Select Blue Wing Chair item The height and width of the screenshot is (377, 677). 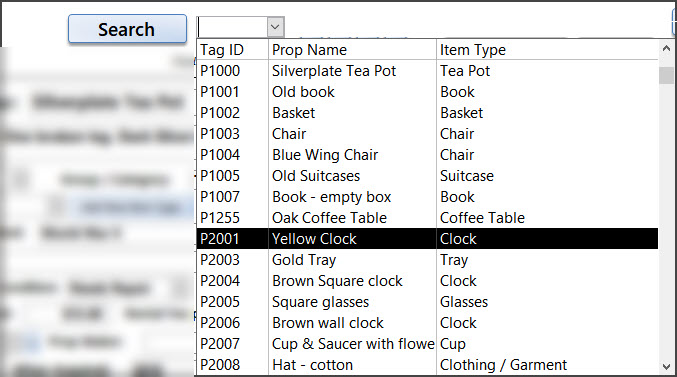tap(427, 155)
